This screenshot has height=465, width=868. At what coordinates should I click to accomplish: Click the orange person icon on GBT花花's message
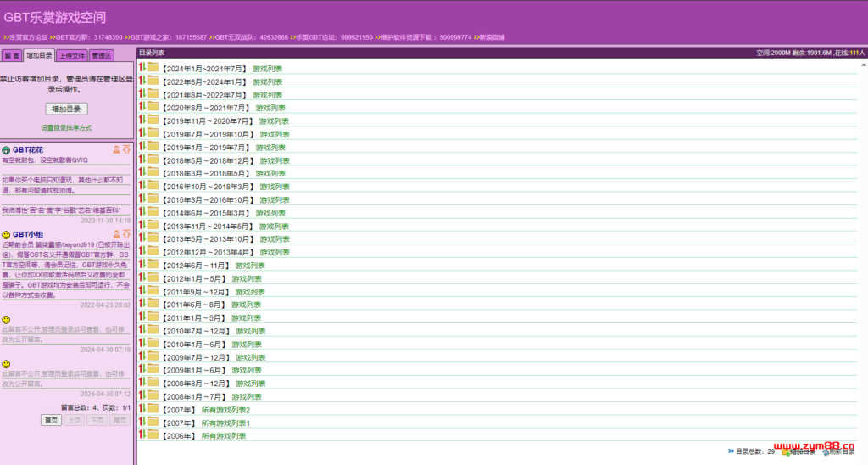click(x=117, y=149)
